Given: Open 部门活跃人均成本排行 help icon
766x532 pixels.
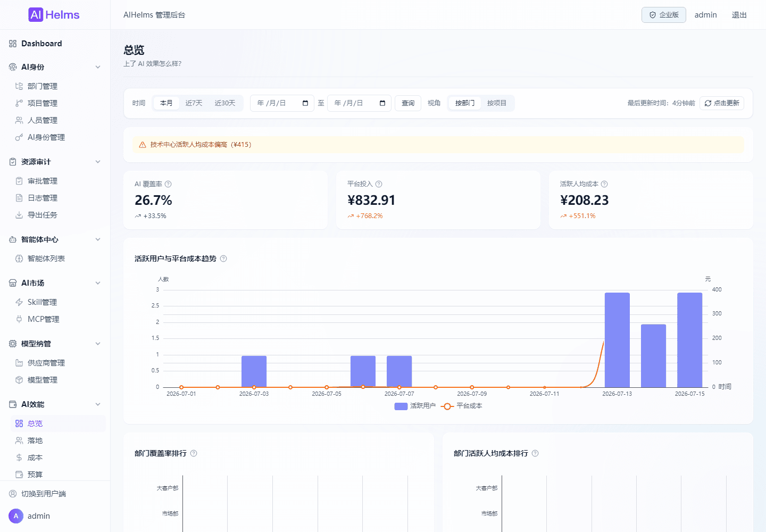Looking at the screenshot, I should pyautogui.click(x=535, y=453).
